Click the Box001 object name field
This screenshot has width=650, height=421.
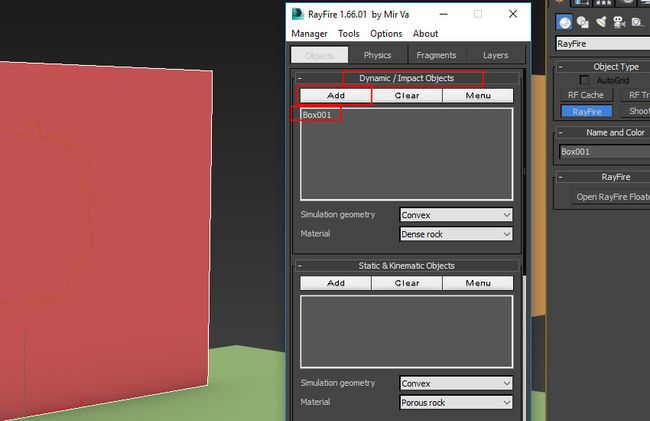coord(604,152)
